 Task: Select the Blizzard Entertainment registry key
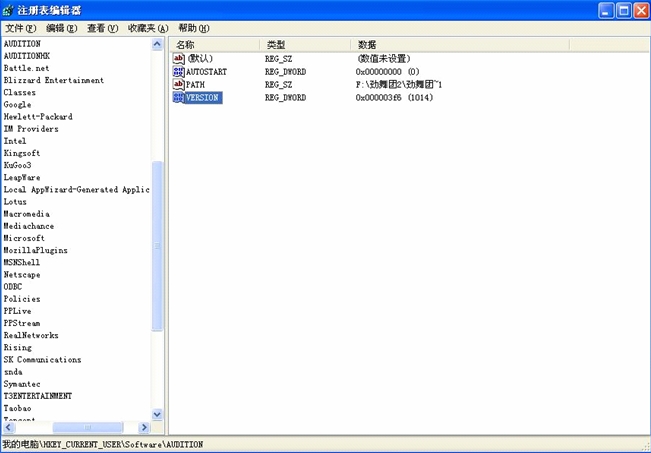pos(53,80)
